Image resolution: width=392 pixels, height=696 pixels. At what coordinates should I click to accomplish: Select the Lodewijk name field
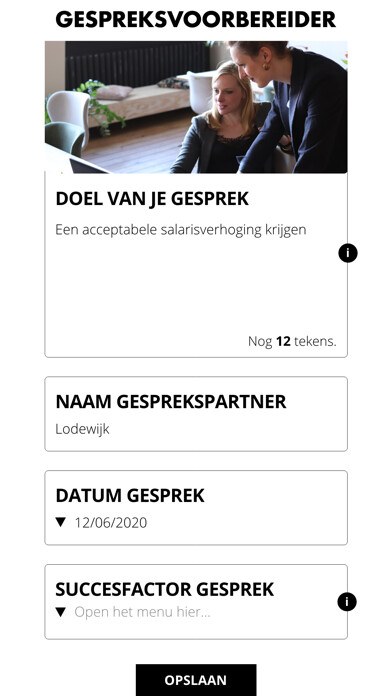point(82,429)
